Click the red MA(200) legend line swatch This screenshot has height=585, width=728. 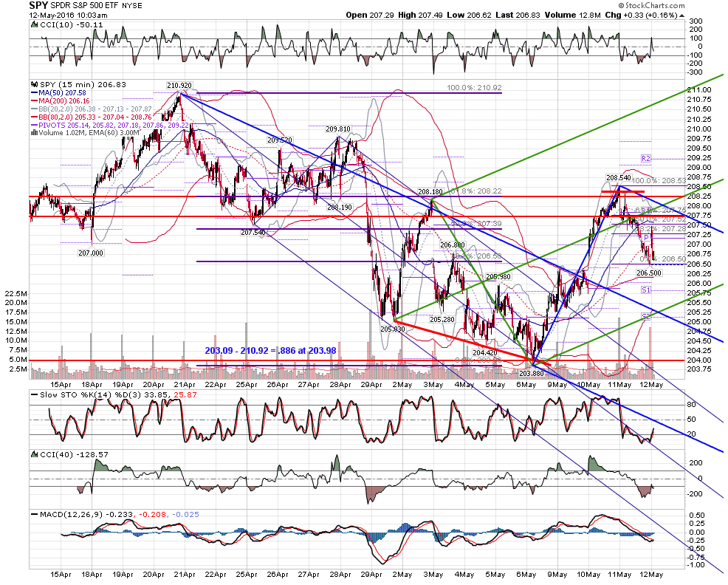[x=35, y=101]
